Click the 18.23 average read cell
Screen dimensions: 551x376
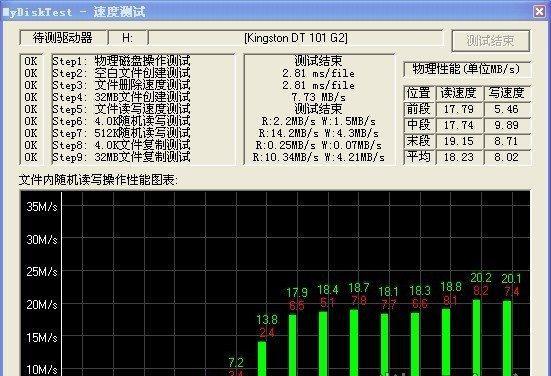click(459, 157)
